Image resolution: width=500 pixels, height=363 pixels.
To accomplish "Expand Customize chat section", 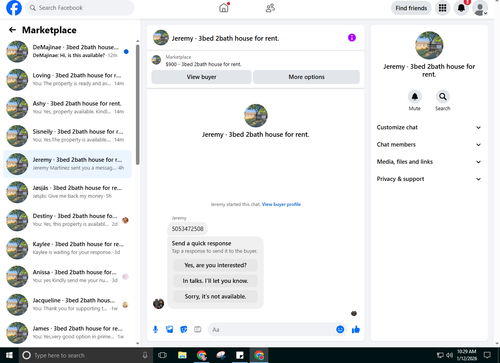I will (429, 127).
